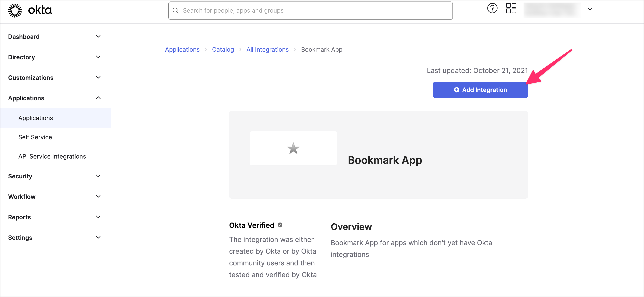Click the blurred account name
This screenshot has height=297, width=644.
click(x=552, y=10)
